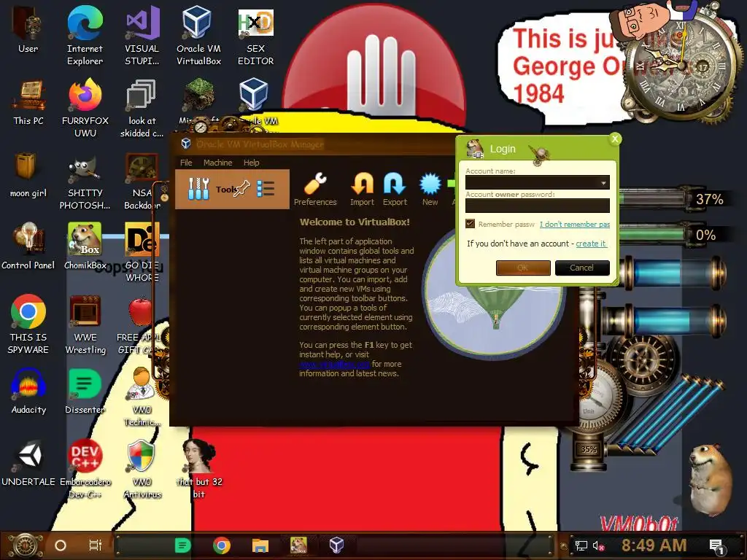Open the This PC desktop icon

click(x=28, y=102)
